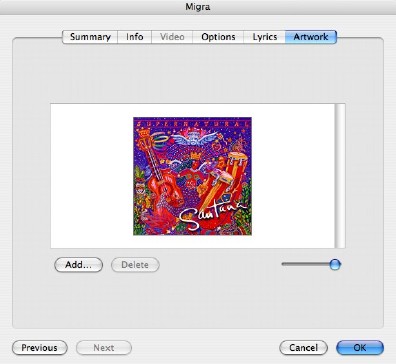Select the disabled Video tab

pyautogui.click(x=172, y=37)
